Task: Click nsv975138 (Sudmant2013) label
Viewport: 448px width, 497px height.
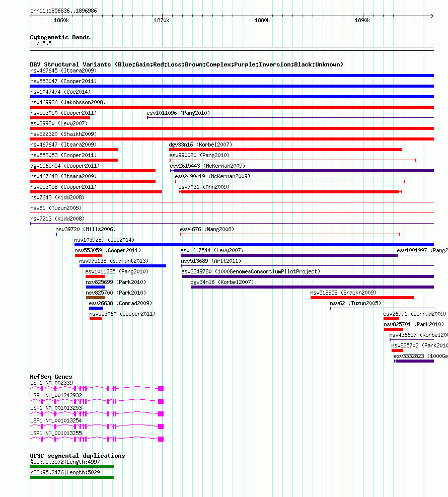Action: click(114, 261)
